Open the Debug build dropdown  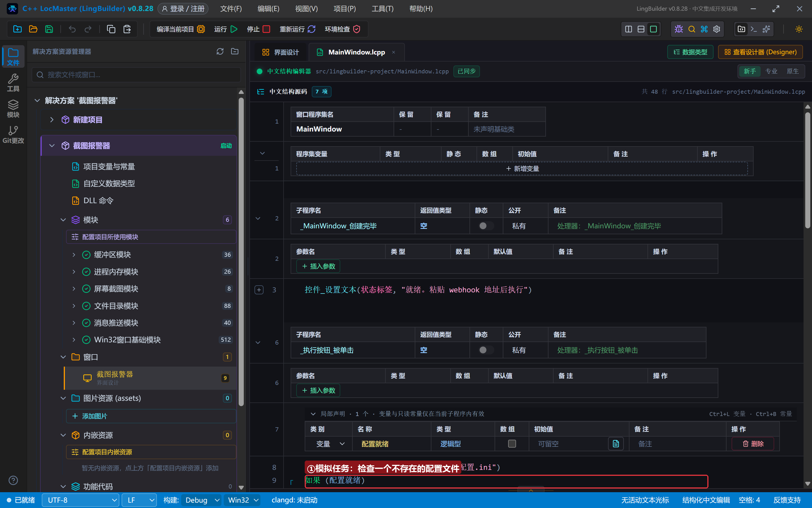point(201,500)
